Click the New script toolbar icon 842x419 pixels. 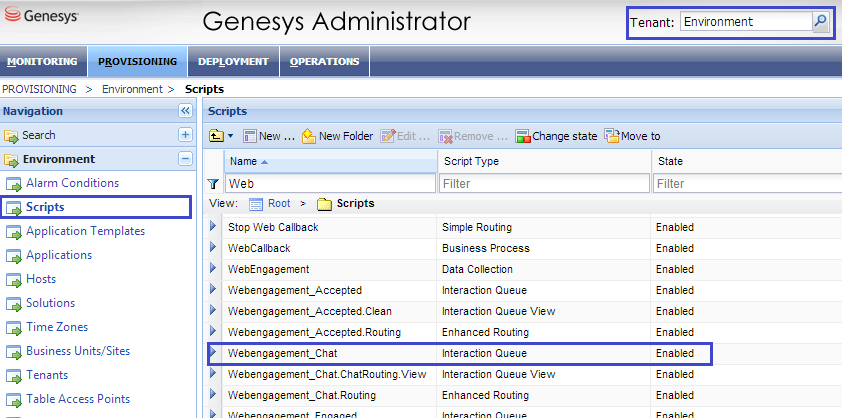coord(250,136)
